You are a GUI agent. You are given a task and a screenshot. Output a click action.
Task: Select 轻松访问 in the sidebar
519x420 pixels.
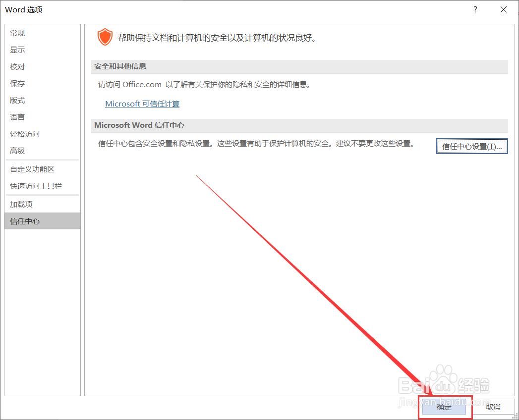click(42, 134)
